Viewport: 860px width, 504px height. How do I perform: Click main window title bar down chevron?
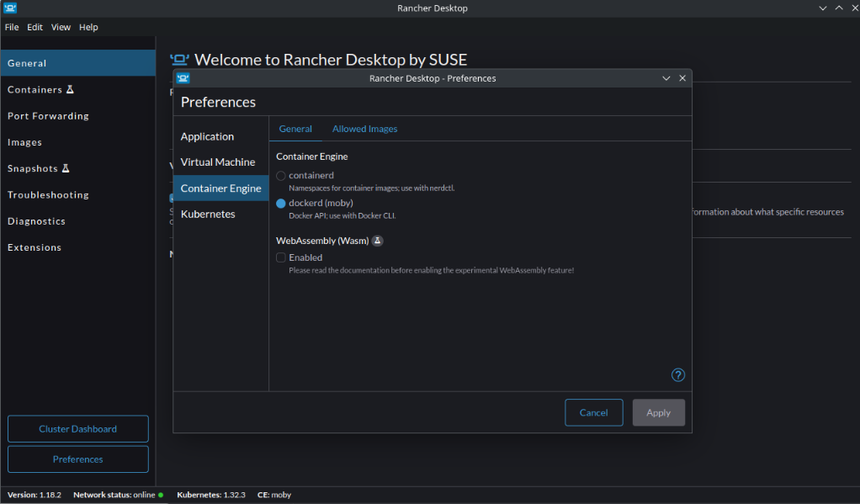(x=822, y=8)
